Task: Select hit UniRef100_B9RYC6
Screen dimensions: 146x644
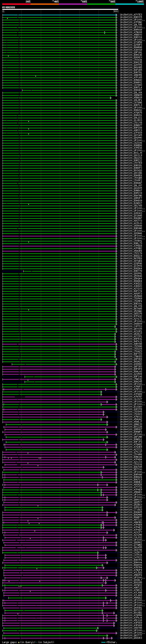Action: point(131,37)
